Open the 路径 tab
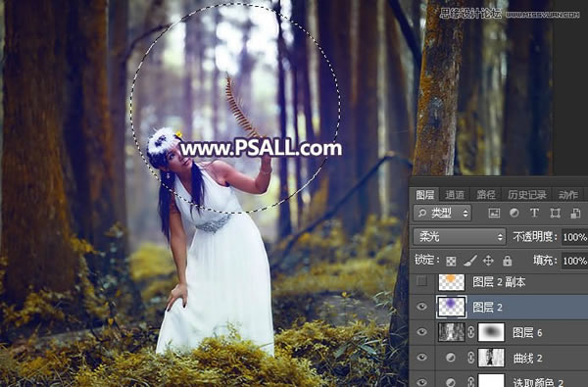The height and width of the screenshot is (387, 588). (x=486, y=195)
